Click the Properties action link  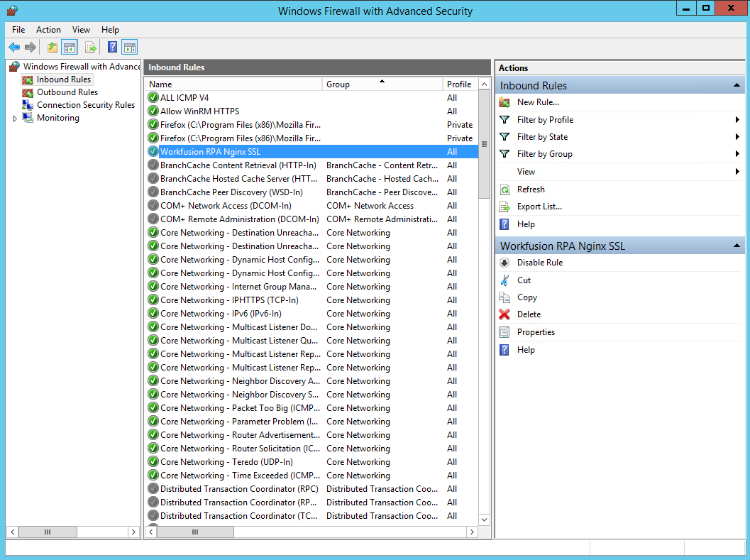tap(536, 332)
